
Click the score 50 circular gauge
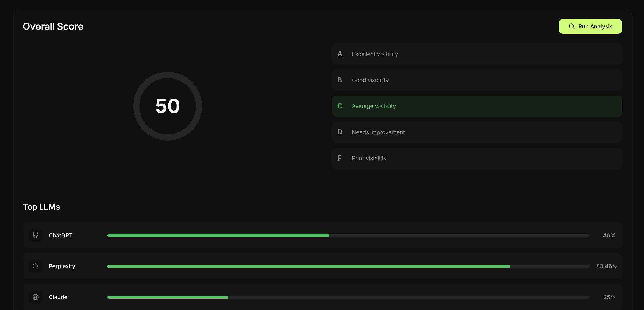(x=167, y=106)
